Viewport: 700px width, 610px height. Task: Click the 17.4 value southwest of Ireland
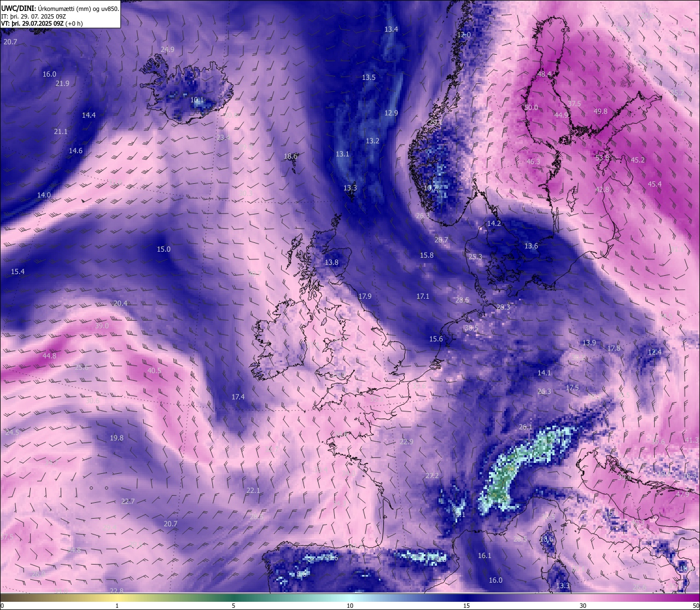pyautogui.click(x=238, y=397)
